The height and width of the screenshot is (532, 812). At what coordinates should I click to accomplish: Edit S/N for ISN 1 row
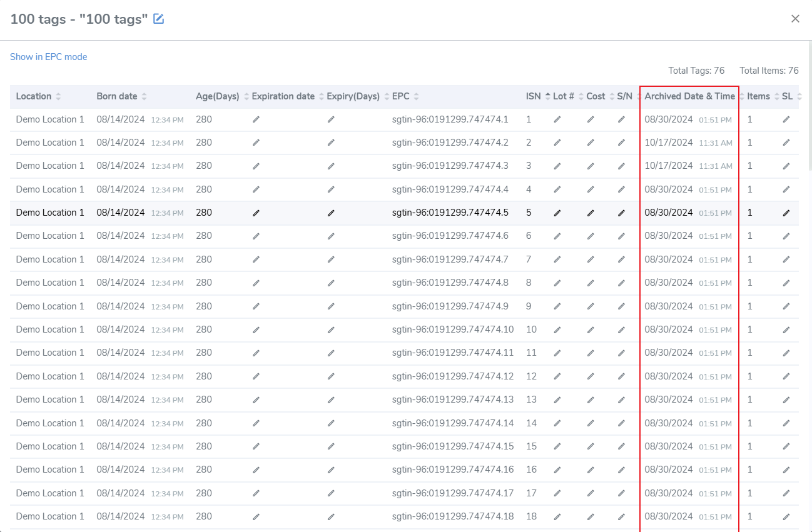click(621, 119)
